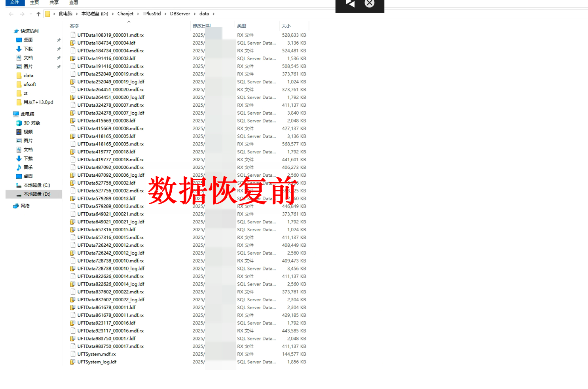Expand the chevron after Chanjet in address bar
This screenshot has height=389, width=588.
138,14
